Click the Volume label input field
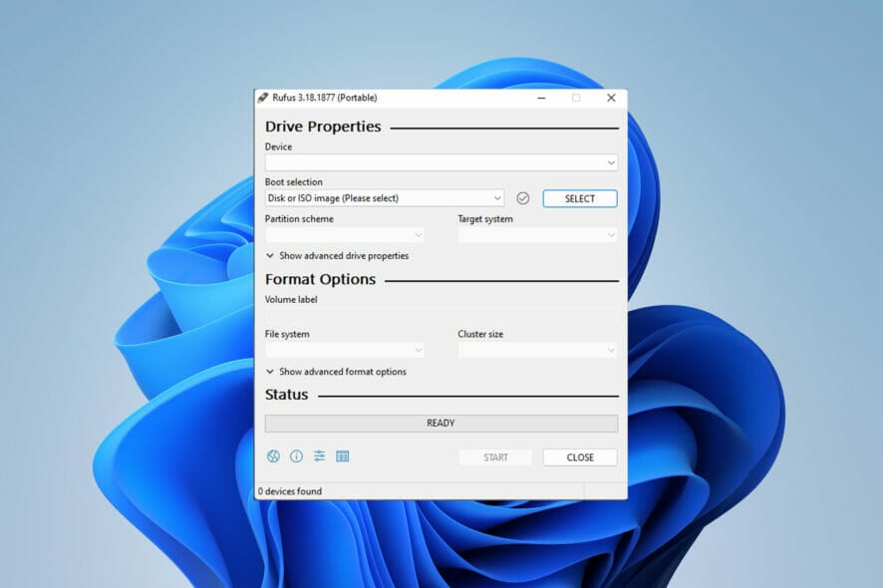This screenshot has width=883, height=588. [441, 315]
